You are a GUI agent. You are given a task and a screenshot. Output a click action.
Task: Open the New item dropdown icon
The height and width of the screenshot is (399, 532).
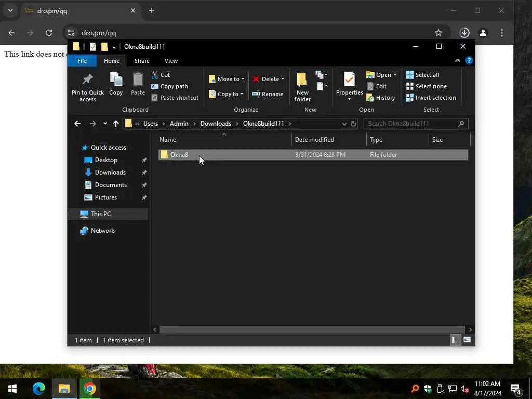pos(321,75)
